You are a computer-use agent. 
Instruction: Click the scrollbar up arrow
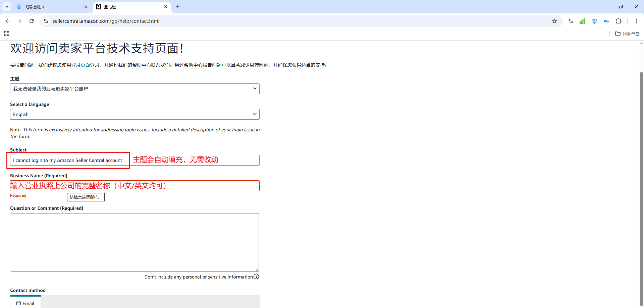[x=641, y=44]
